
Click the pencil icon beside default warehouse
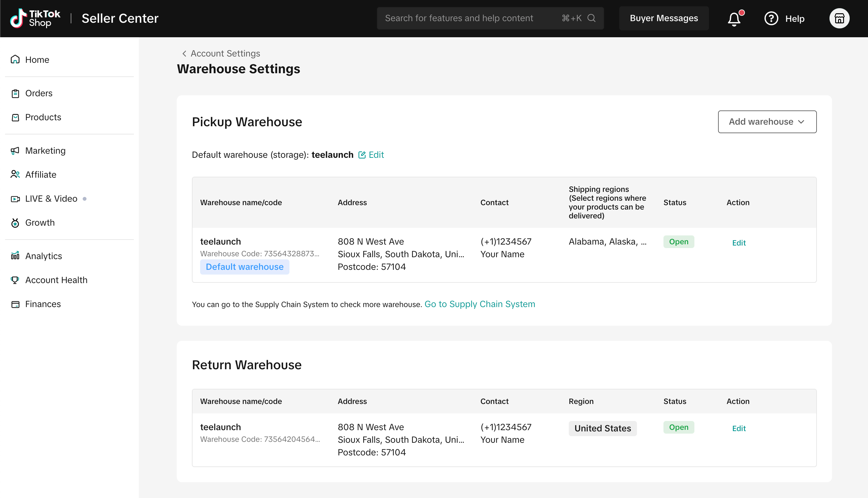pyautogui.click(x=362, y=155)
